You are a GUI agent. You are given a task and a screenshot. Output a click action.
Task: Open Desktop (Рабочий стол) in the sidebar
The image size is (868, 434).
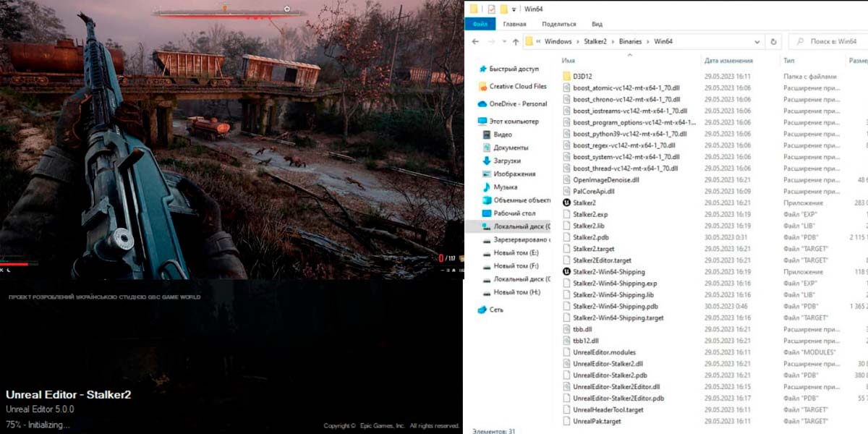point(509,213)
